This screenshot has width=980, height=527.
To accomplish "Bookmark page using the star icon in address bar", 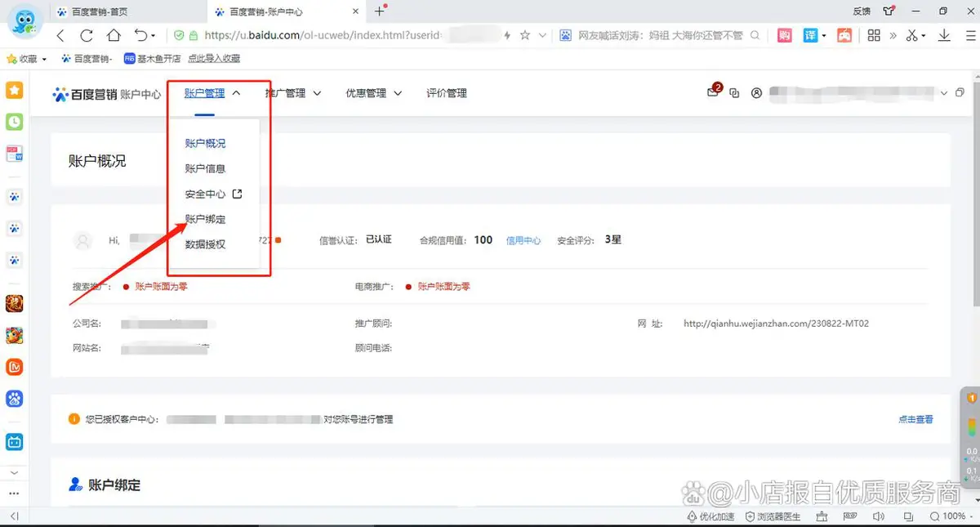I will coord(525,36).
